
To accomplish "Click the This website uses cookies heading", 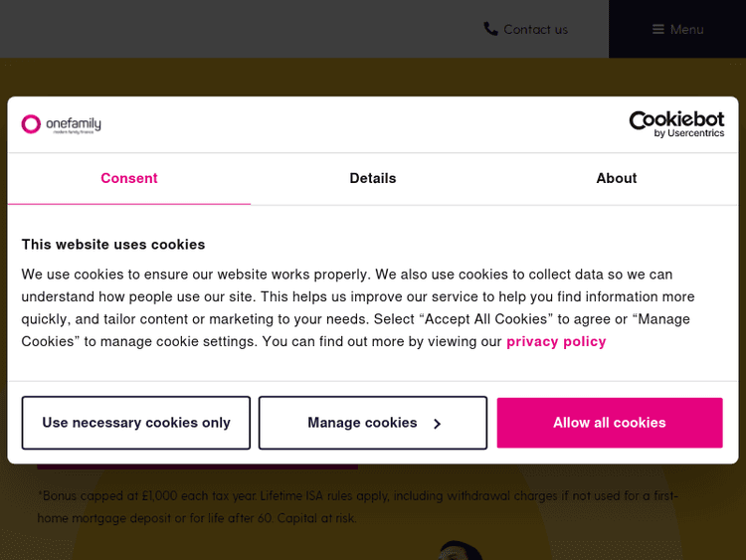I will coord(113,244).
